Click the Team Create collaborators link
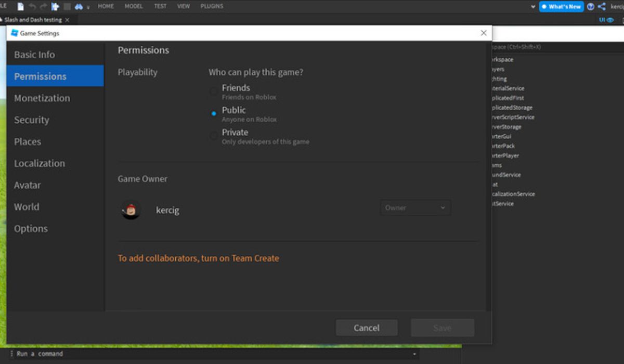This screenshot has height=364, width=624. [x=198, y=258]
